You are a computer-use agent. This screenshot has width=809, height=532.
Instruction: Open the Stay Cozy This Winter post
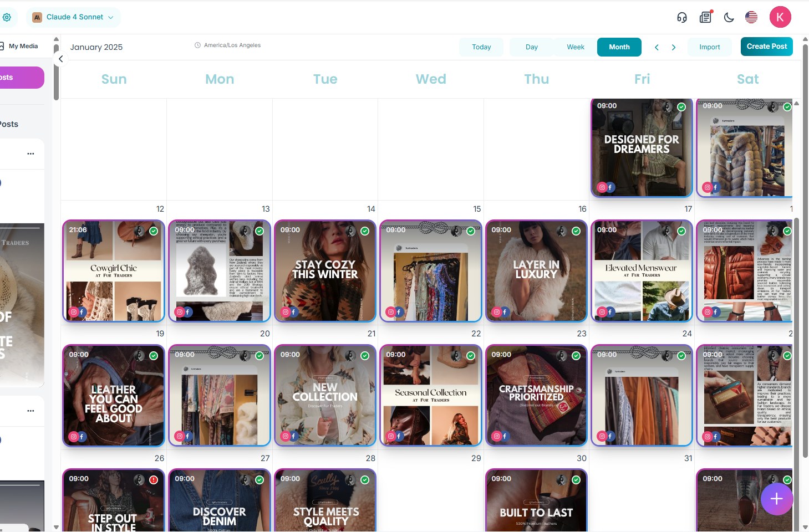pyautogui.click(x=325, y=271)
